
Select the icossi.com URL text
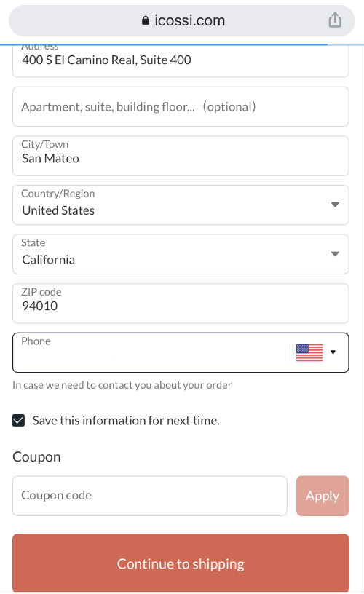(189, 20)
